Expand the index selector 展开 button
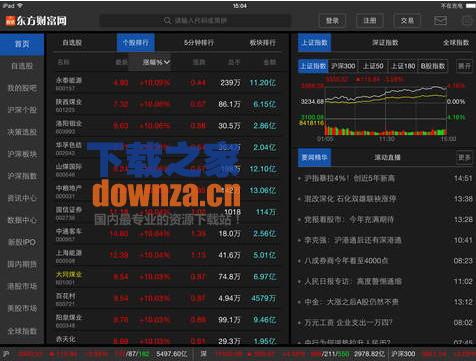Viewport: 476px width, 361px height. pos(464,66)
